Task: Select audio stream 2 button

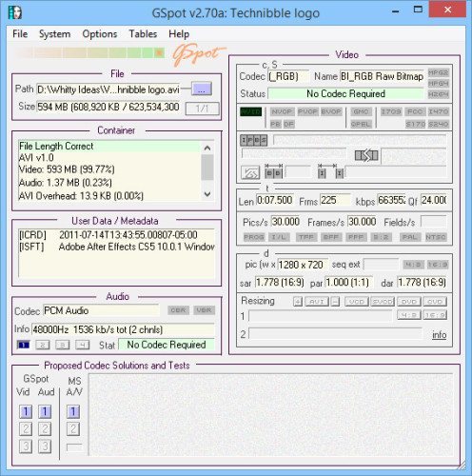Action: [43, 345]
